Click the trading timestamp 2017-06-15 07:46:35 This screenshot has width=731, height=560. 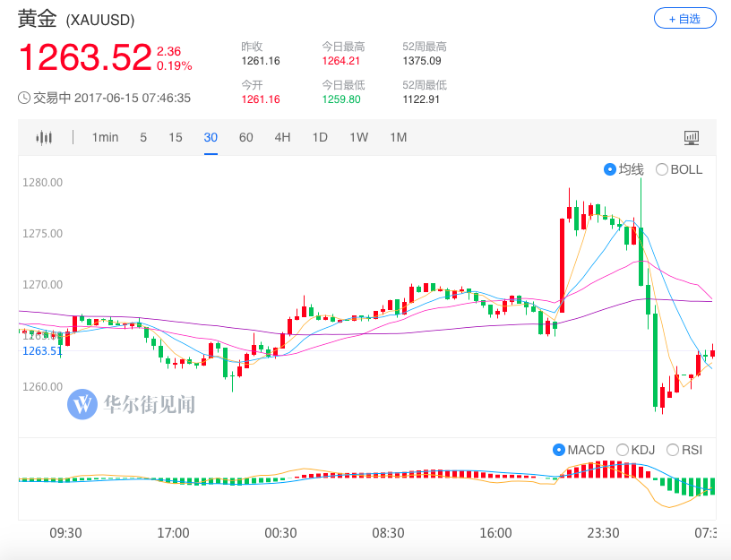point(133,98)
